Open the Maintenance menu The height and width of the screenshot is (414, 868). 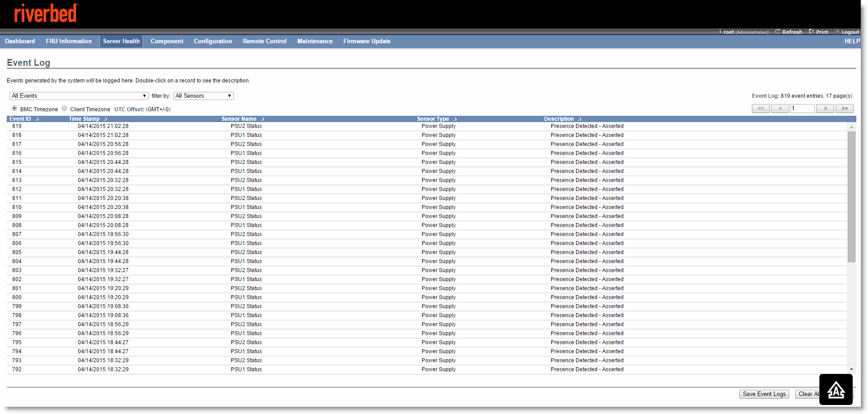(x=315, y=41)
